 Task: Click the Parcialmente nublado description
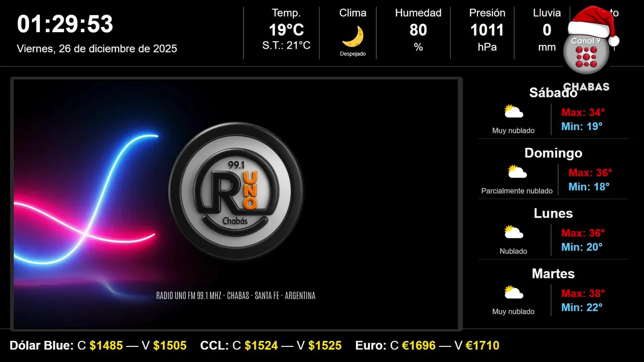coord(517,191)
